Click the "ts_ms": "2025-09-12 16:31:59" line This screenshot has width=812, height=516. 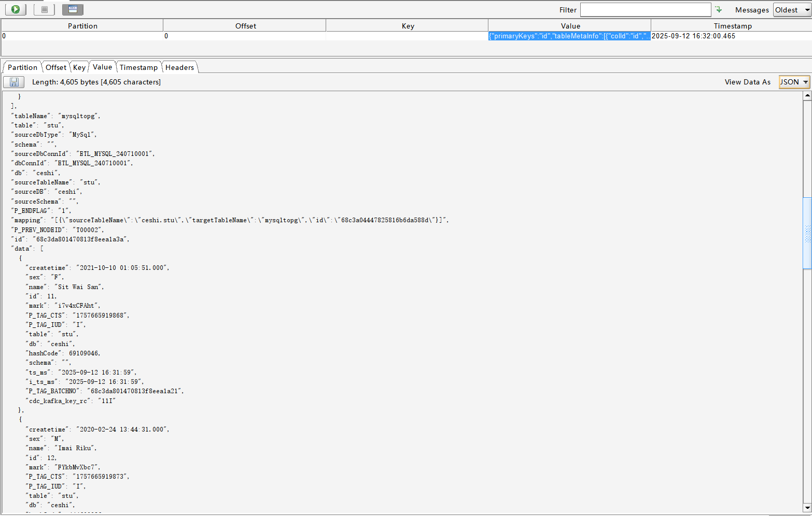(81, 372)
